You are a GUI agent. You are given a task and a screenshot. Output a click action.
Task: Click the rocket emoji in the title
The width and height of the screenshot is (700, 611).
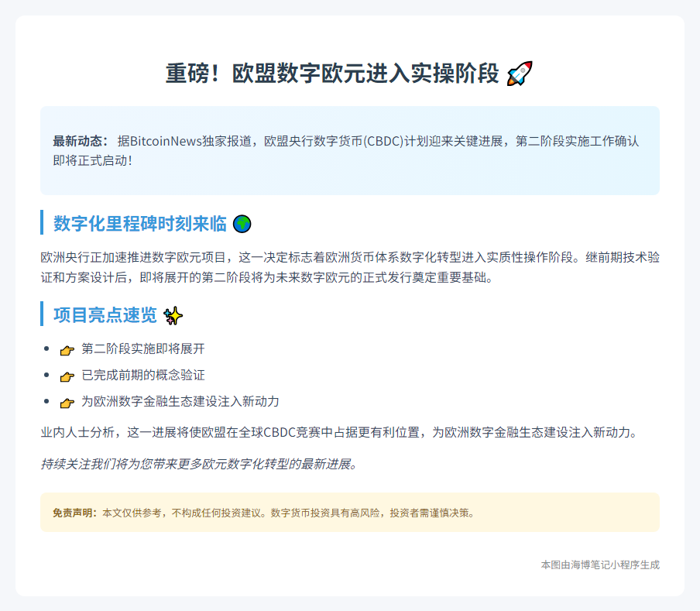tap(520, 74)
